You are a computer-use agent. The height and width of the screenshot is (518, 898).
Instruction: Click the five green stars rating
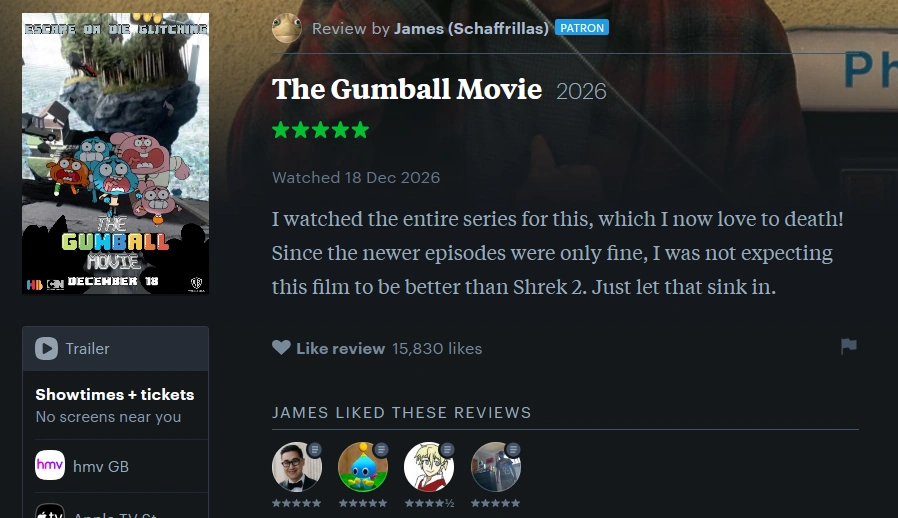pos(321,130)
